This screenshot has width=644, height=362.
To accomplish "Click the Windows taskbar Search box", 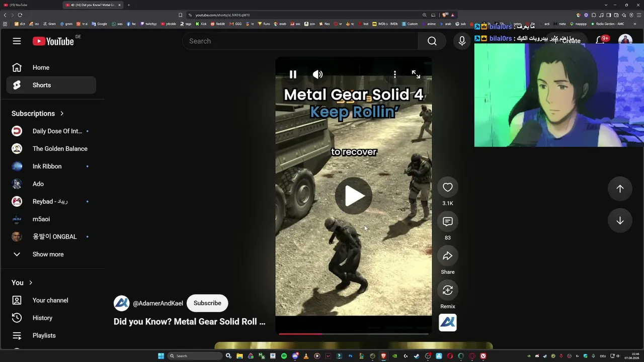I will click(195, 356).
